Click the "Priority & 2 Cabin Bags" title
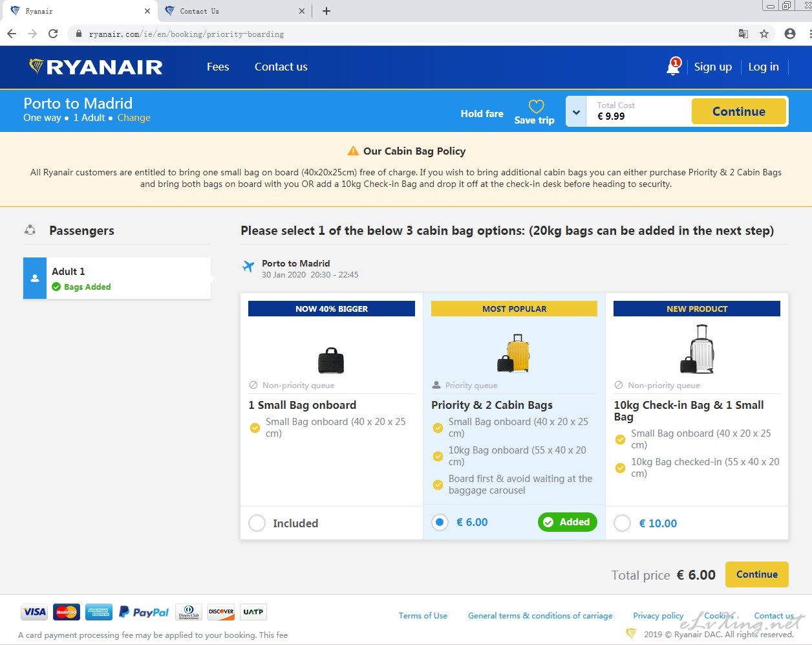Viewport: 812px width, 645px height. [492, 405]
